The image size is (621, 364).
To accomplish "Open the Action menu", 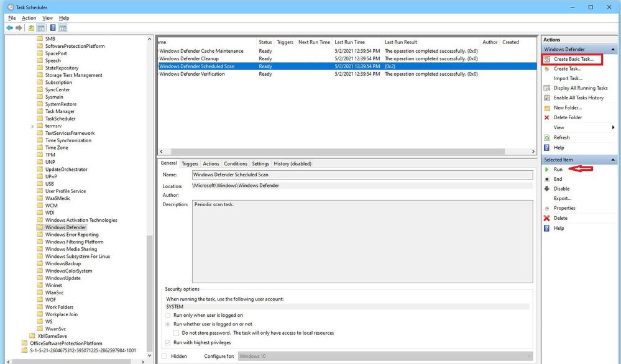I will tap(29, 18).
